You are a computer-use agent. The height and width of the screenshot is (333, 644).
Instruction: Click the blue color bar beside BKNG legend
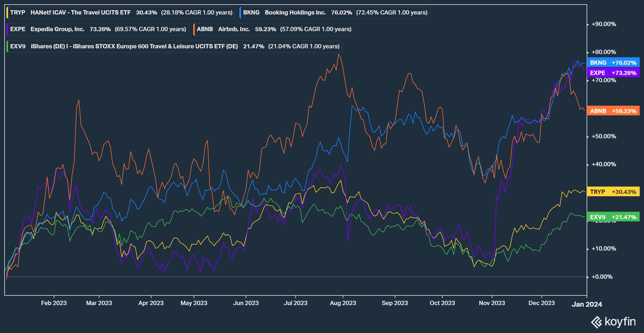click(x=240, y=13)
